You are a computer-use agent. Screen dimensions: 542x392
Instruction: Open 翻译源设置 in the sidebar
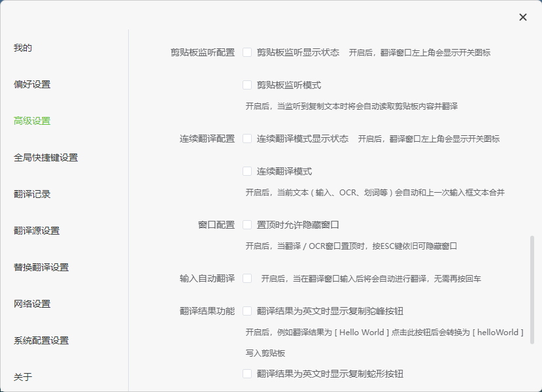[37, 231]
